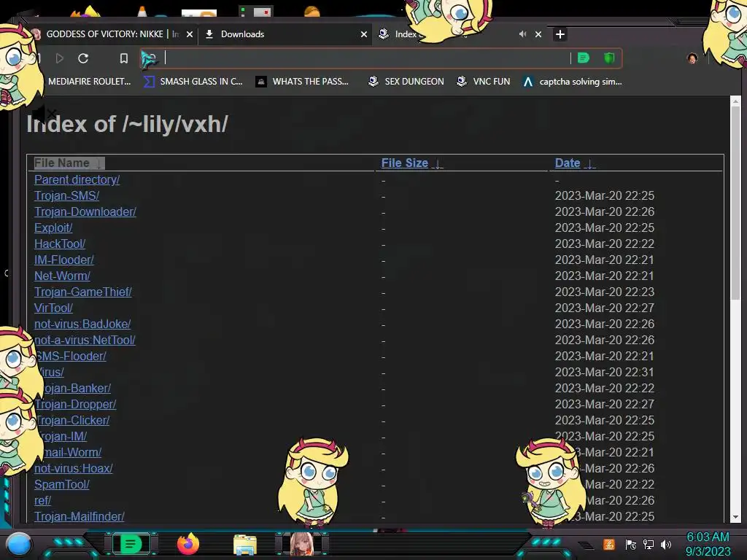Open the profile avatar icon
Screen dimensions: 747x560
[692, 58]
